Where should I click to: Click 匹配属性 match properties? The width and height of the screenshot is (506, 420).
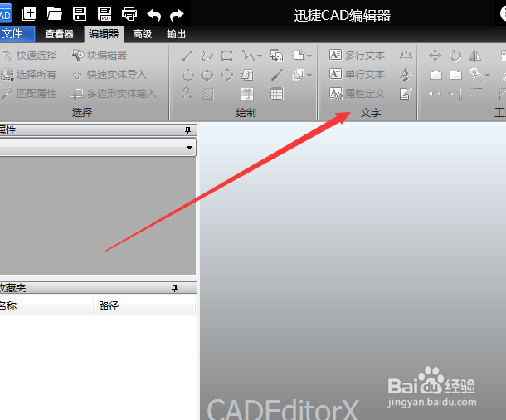tap(28, 94)
